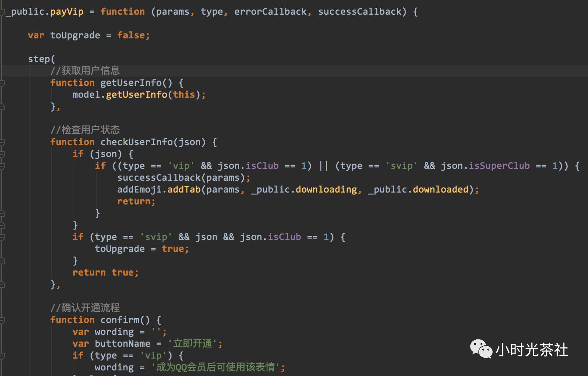Click 'isSuperClub' property
The image size is (588, 376).
499,166
